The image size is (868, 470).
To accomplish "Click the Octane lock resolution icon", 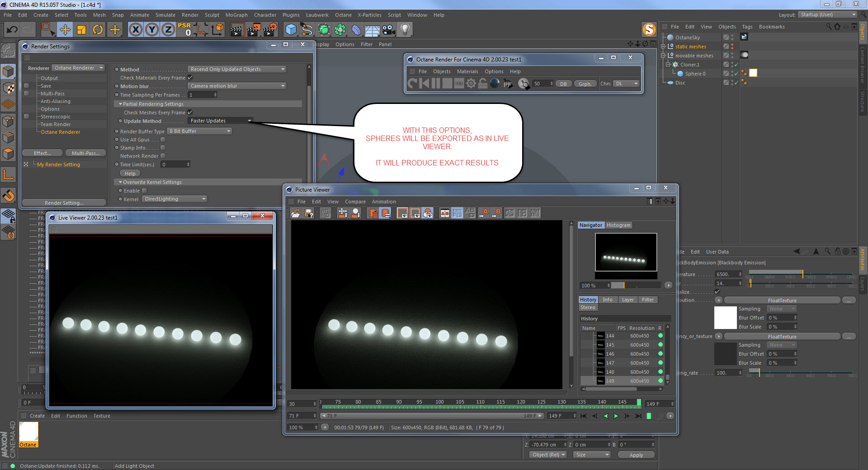I will (x=483, y=84).
